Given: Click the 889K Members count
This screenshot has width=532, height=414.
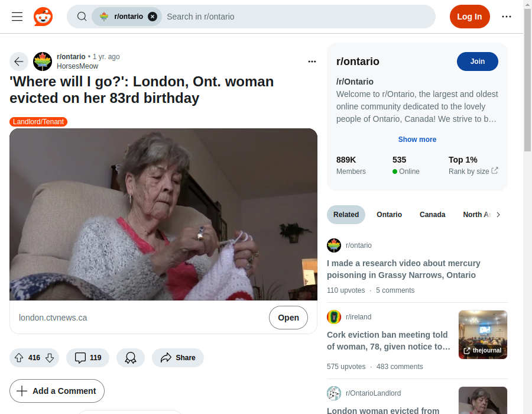Looking at the screenshot, I should [x=351, y=165].
